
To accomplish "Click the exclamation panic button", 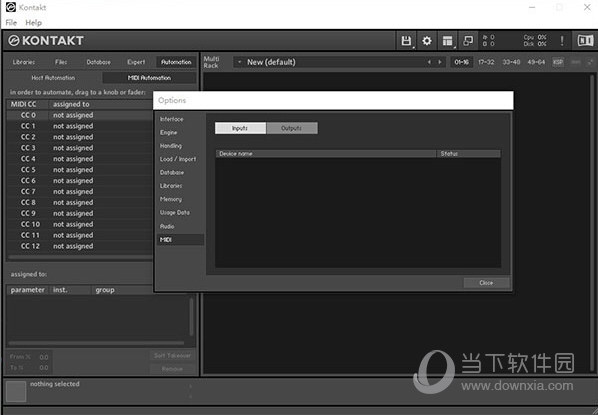I will tap(562, 40).
